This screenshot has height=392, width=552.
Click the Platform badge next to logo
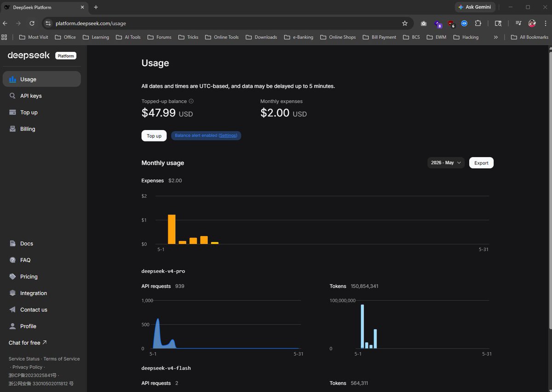click(66, 56)
